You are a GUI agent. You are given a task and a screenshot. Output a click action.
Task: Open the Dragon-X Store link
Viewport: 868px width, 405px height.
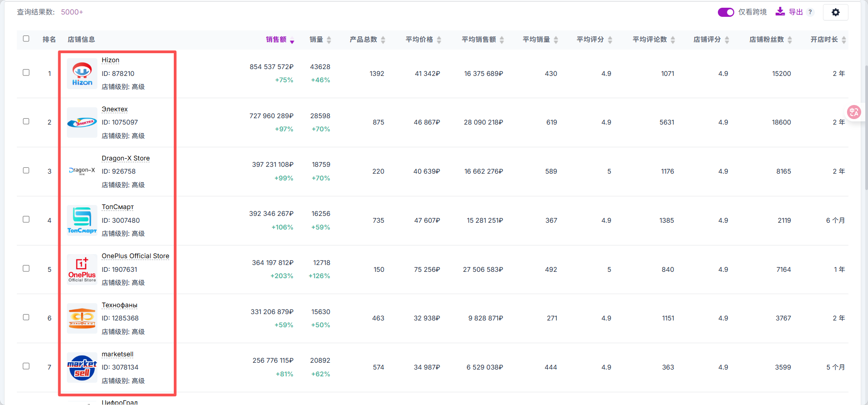click(126, 158)
